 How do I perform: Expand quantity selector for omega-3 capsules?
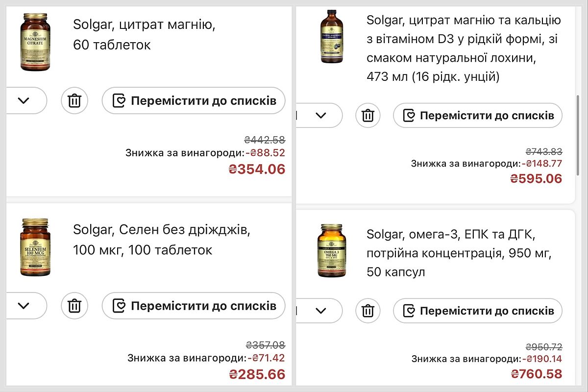320,311
